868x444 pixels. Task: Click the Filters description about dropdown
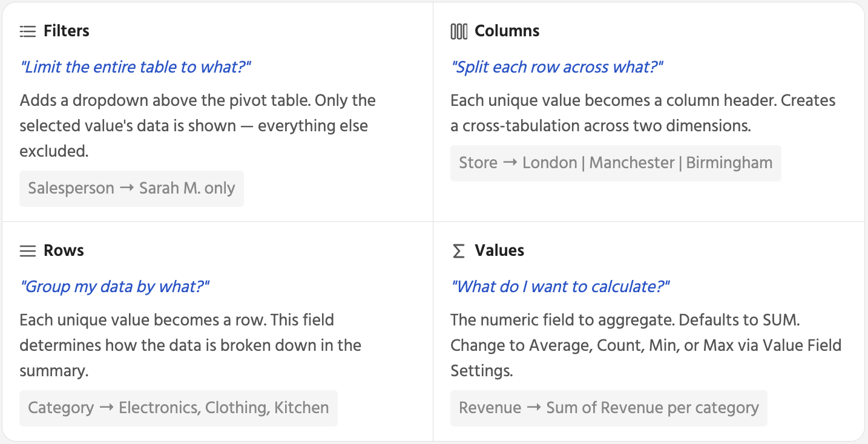(197, 125)
